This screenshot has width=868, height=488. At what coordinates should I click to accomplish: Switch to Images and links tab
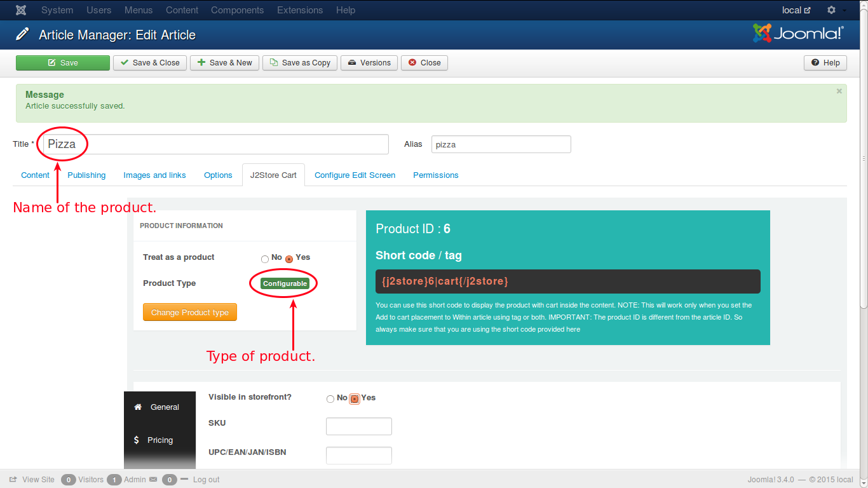[x=154, y=175]
